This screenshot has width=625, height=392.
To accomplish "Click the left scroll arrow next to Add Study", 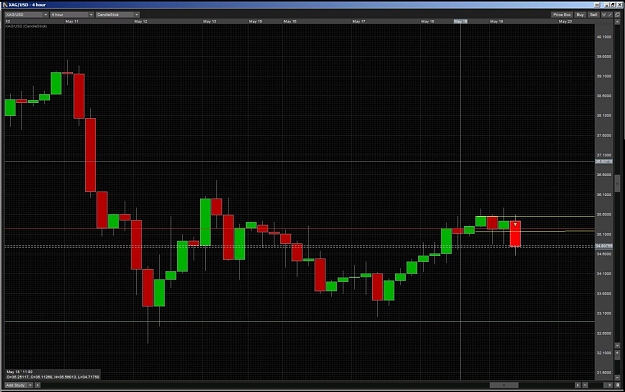I will (37, 385).
